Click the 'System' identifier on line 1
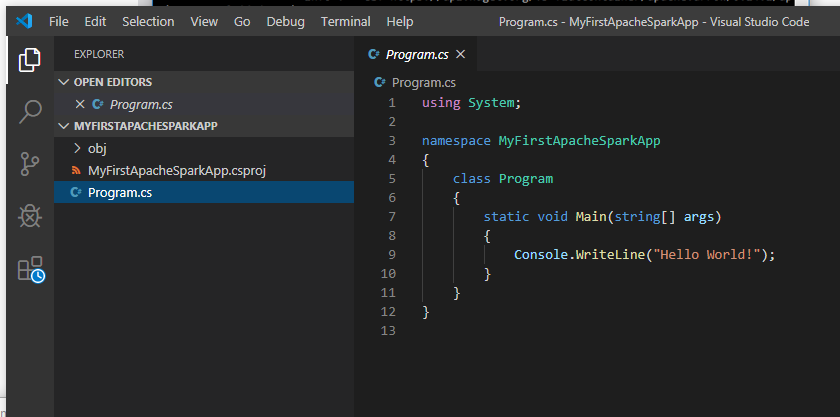The height and width of the screenshot is (417, 840). (x=491, y=103)
